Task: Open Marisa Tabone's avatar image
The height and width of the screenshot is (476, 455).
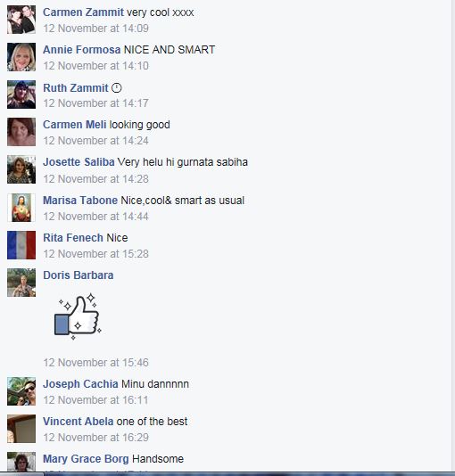Action: [x=21, y=208]
